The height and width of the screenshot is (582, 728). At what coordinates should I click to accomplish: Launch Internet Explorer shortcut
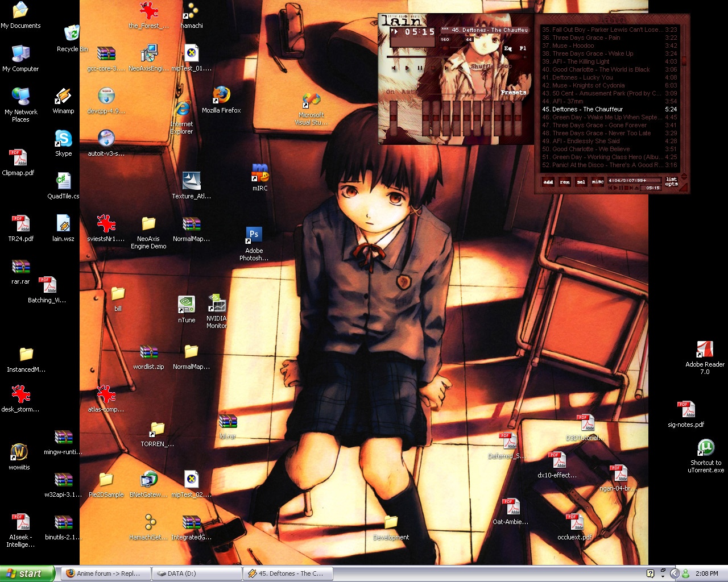[182, 118]
